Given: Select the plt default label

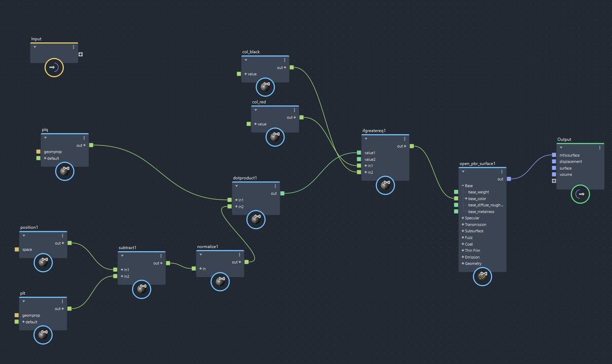Looking at the screenshot, I should coord(32,322).
